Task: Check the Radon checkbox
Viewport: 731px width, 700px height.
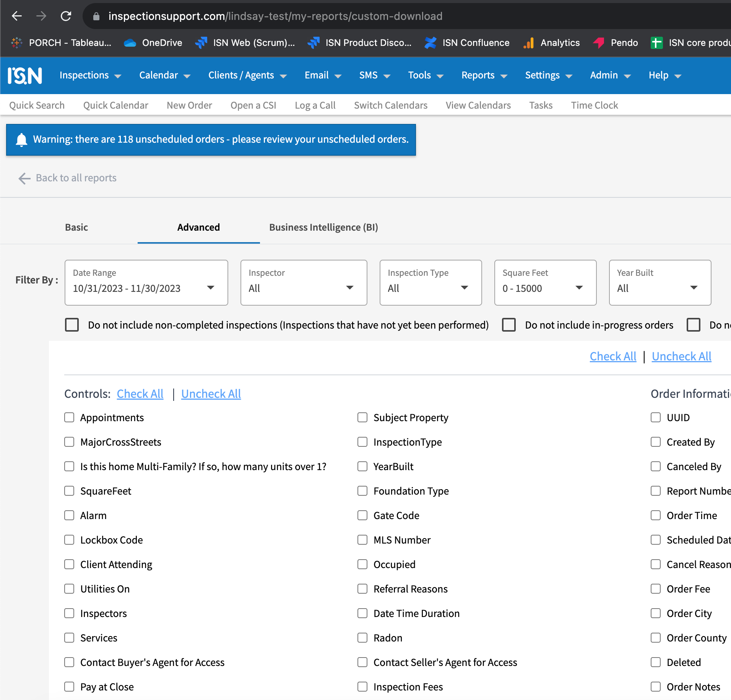Action: coord(362,638)
